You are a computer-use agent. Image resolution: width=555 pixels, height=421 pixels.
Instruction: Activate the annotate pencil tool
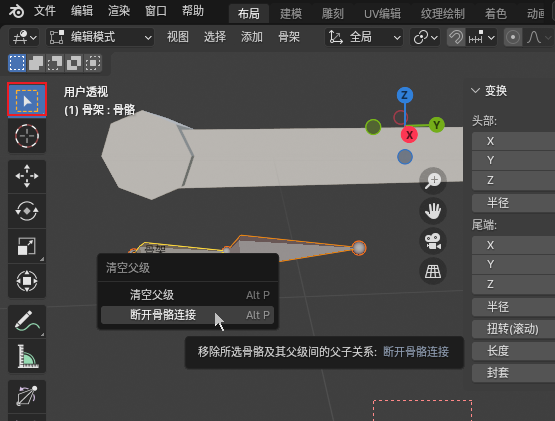pyautogui.click(x=27, y=321)
